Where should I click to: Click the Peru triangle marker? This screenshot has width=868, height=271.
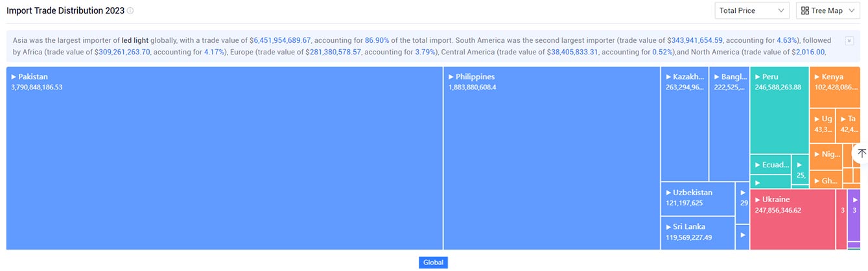point(757,77)
